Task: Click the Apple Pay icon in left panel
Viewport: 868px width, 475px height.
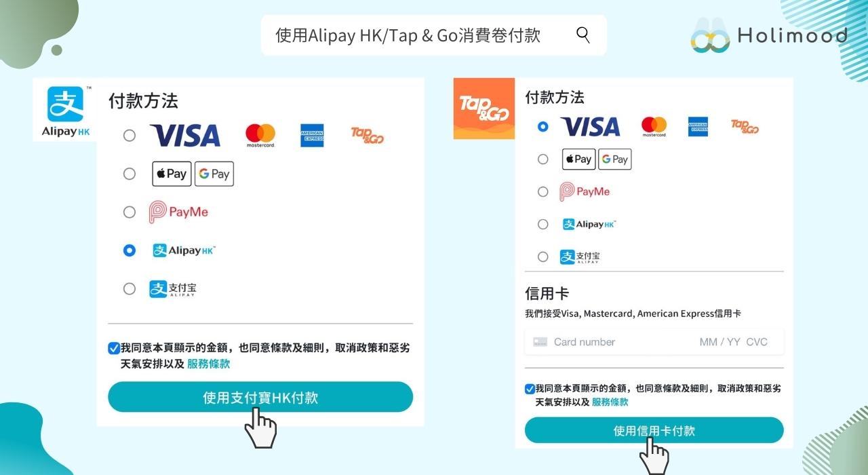Action: pos(172,174)
